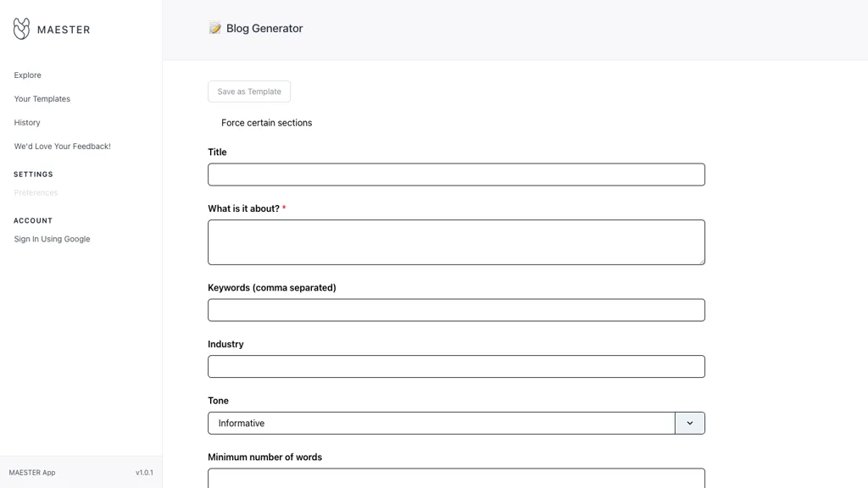
Task: Go to Your Templates in sidebar
Action: 42,99
